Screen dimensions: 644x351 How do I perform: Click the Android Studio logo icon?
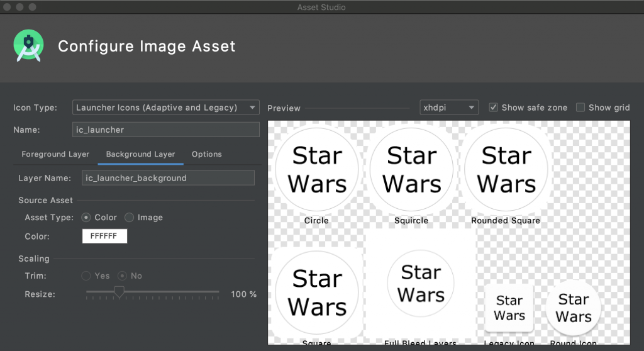(x=28, y=46)
